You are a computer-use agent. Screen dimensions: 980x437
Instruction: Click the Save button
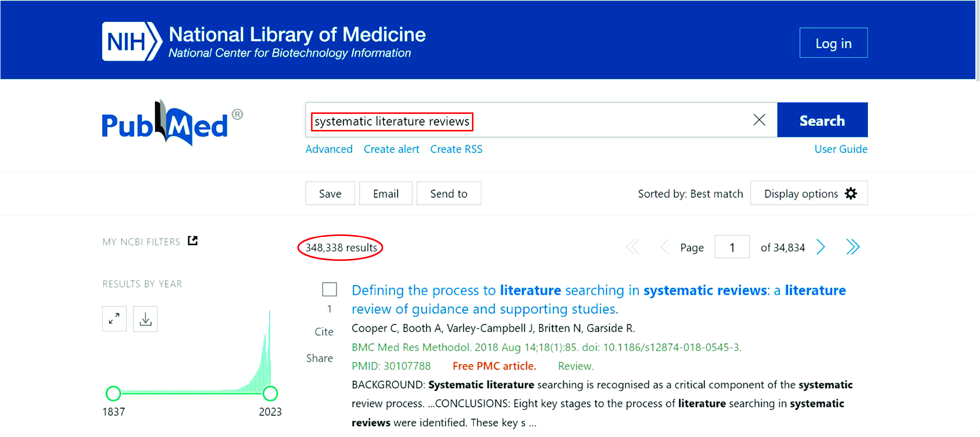pyautogui.click(x=330, y=193)
